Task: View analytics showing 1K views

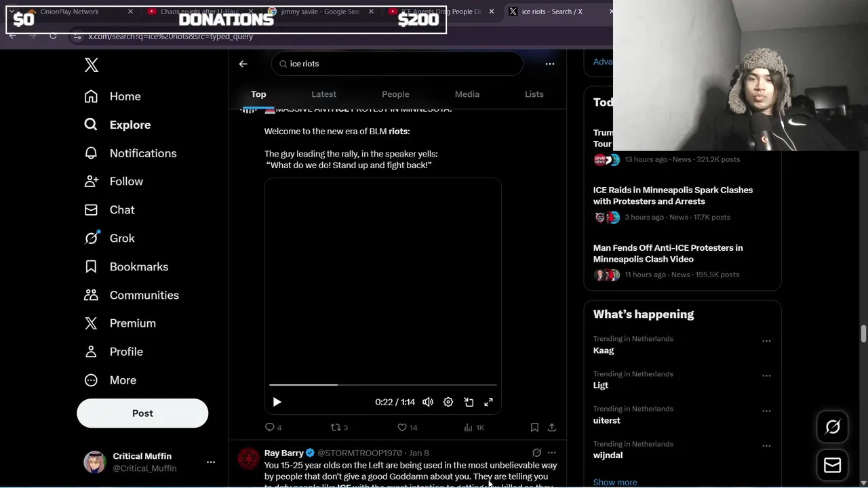Action: point(474,428)
